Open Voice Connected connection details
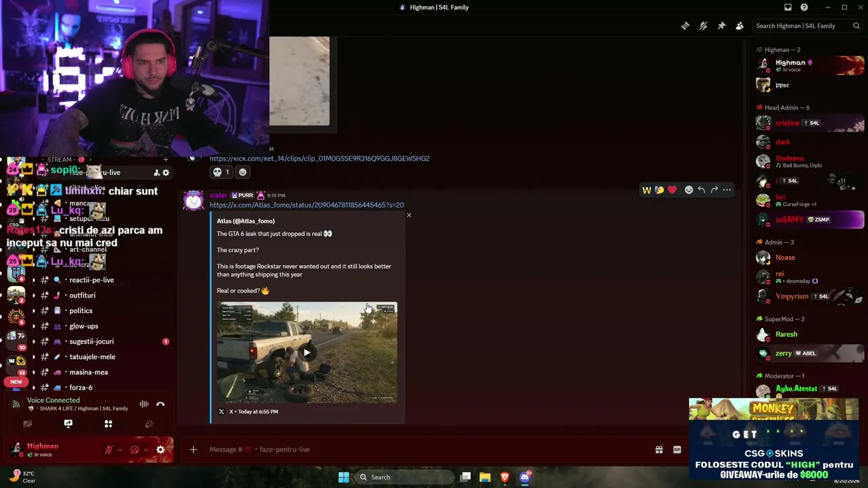Screen dimensions: 868x488 tap(53, 401)
